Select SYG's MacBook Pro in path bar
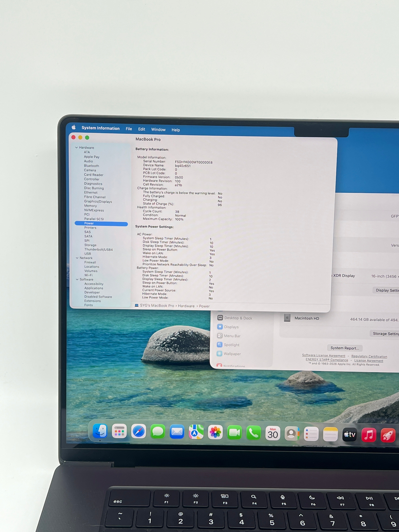The width and height of the screenshot is (399, 532). pos(157,305)
